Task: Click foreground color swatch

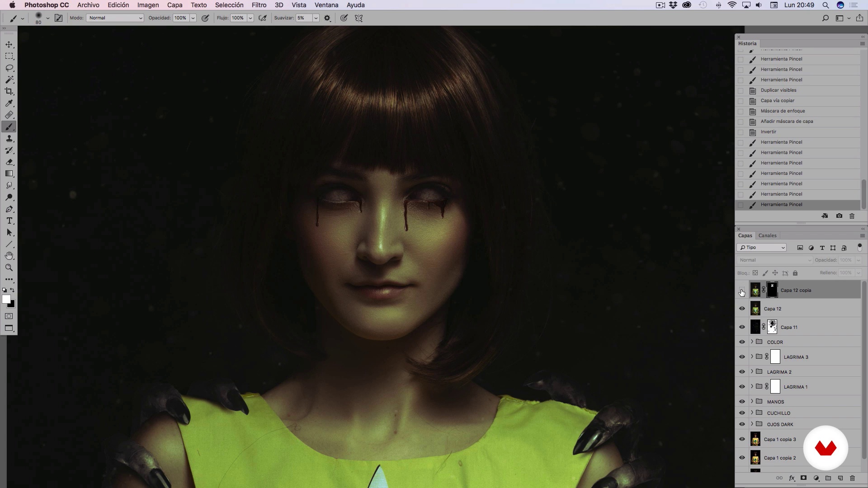Action: tap(6, 299)
